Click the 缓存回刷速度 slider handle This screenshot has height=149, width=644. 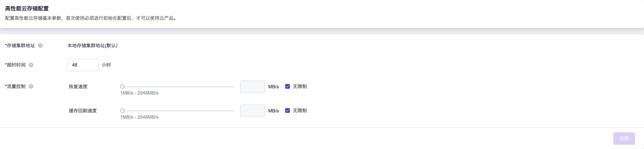pos(122,110)
